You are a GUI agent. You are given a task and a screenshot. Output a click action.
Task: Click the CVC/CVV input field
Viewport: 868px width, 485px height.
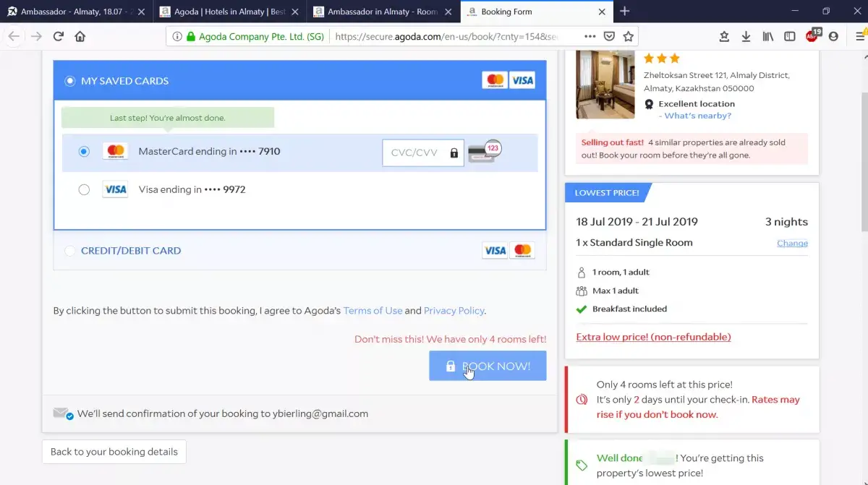tap(423, 153)
